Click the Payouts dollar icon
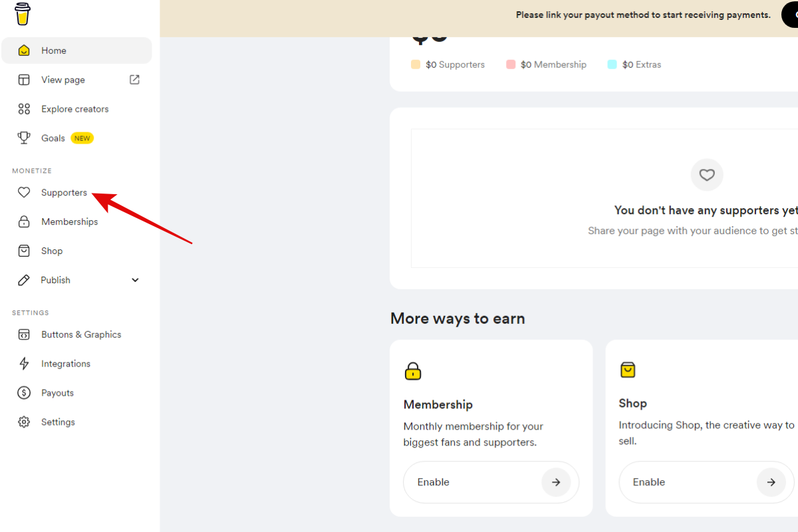This screenshot has height=532, width=798. click(24, 393)
